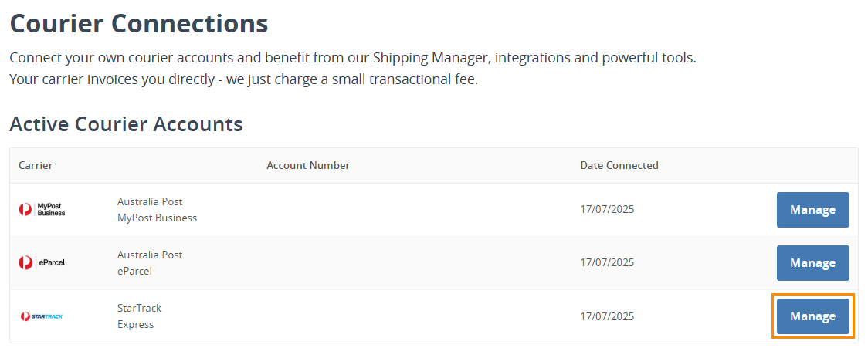
Task: Click the StarTrack carrier name text
Action: tap(139, 308)
